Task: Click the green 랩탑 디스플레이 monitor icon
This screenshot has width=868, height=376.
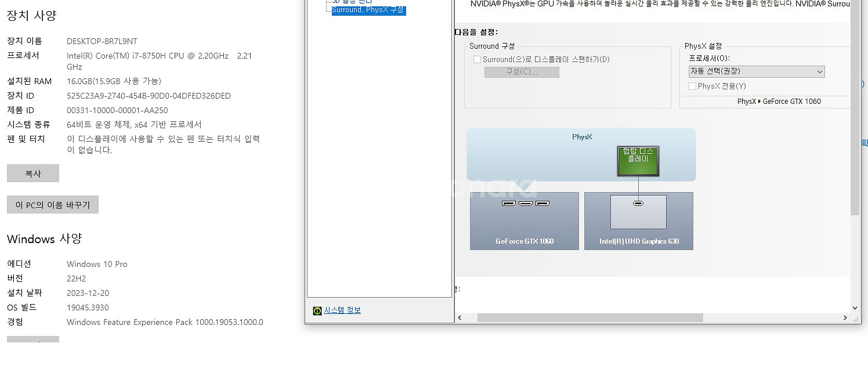Action: (638, 161)
